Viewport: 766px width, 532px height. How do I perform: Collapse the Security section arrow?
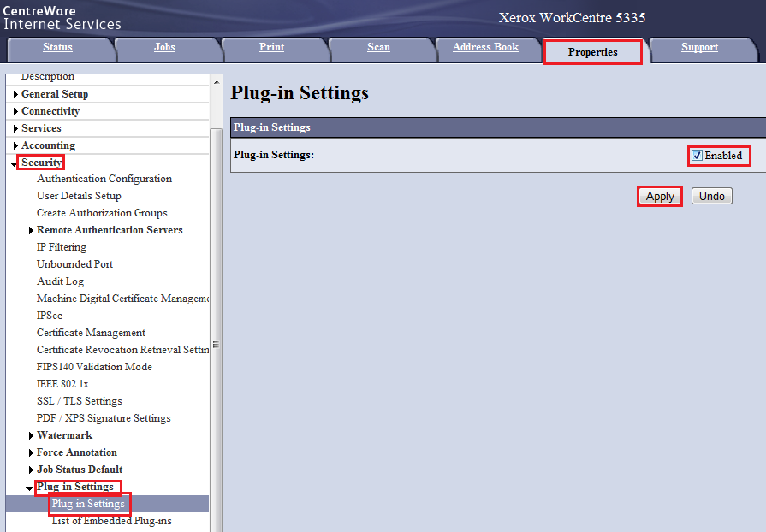coord(14,163)
